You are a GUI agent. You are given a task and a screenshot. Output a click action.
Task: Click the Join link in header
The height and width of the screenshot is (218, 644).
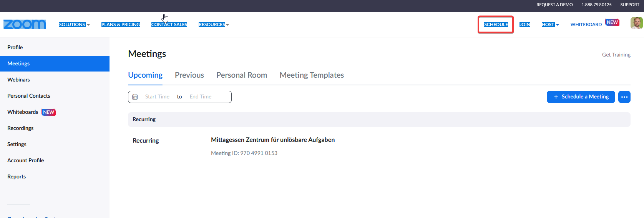(525, 25)
